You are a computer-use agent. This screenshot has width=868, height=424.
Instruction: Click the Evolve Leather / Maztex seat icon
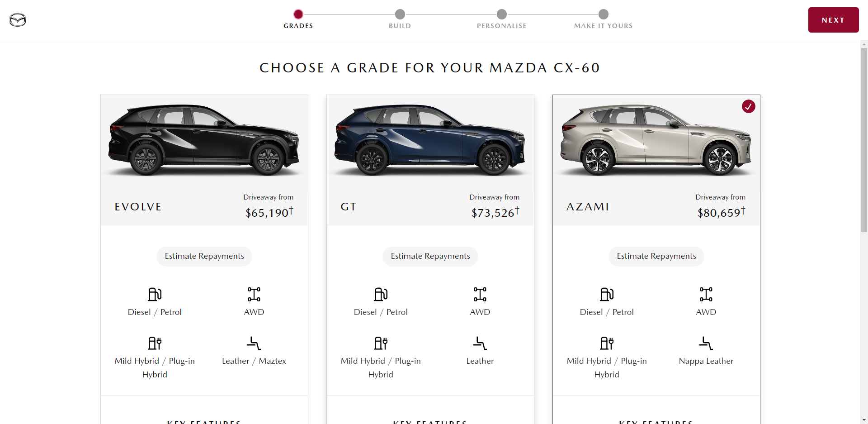[254, 343]
